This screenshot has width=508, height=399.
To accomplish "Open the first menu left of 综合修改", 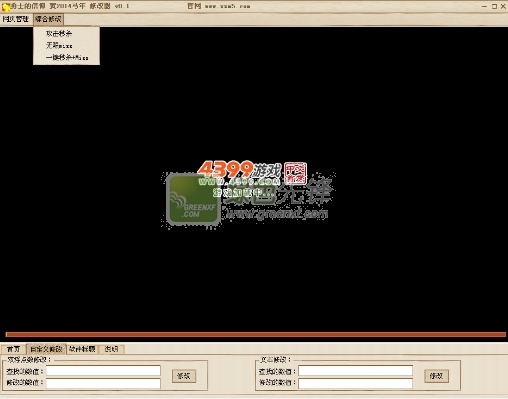I will click(x=16, y=19).
